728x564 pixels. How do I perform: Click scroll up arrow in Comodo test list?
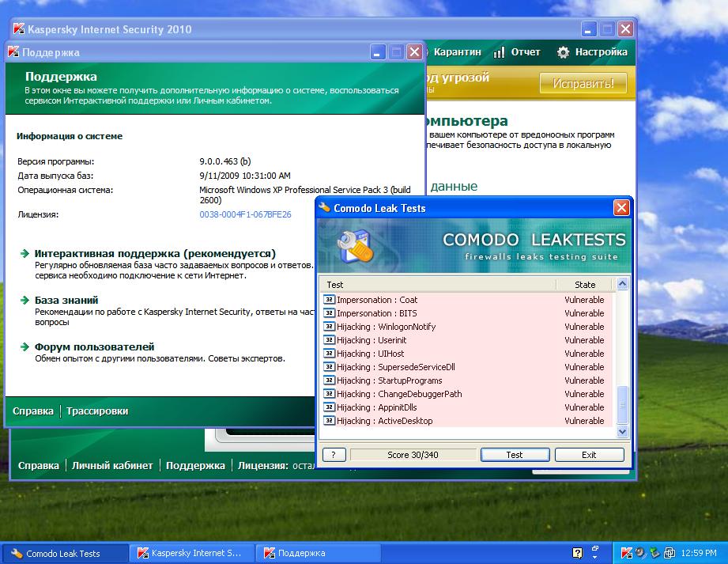click(x=622, y=283)
